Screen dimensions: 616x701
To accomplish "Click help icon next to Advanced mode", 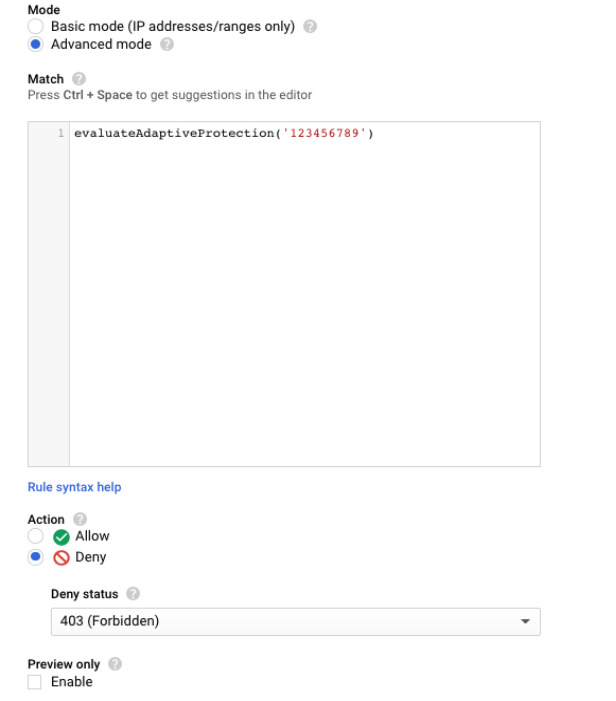I will click(167, 45).
